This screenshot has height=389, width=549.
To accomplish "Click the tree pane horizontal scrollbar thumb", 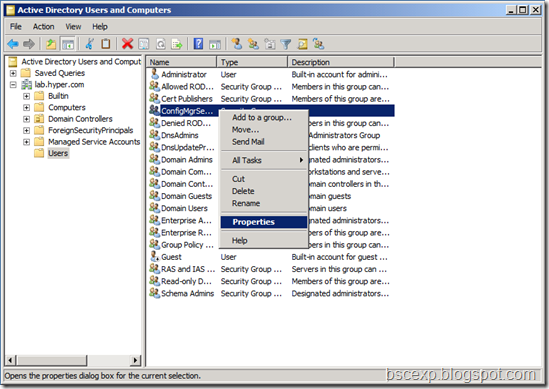I will click(52, 360).
